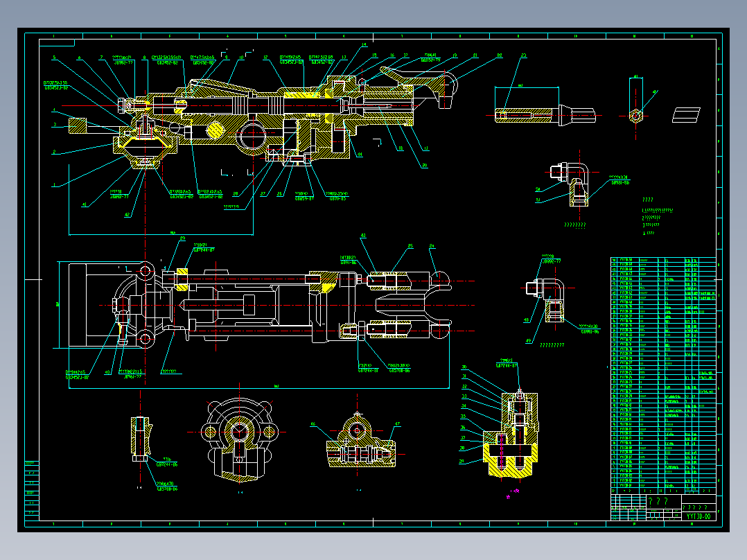
Task: Pick balloon number 41 below the valve body
Action: [x=85, y=205]
